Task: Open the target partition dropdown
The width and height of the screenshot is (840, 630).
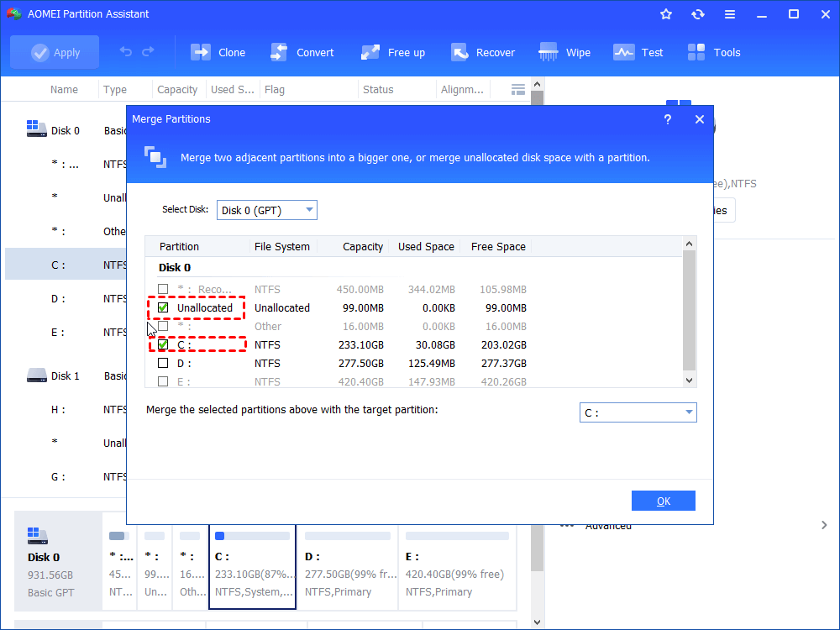Action: (x=638, y=412)
